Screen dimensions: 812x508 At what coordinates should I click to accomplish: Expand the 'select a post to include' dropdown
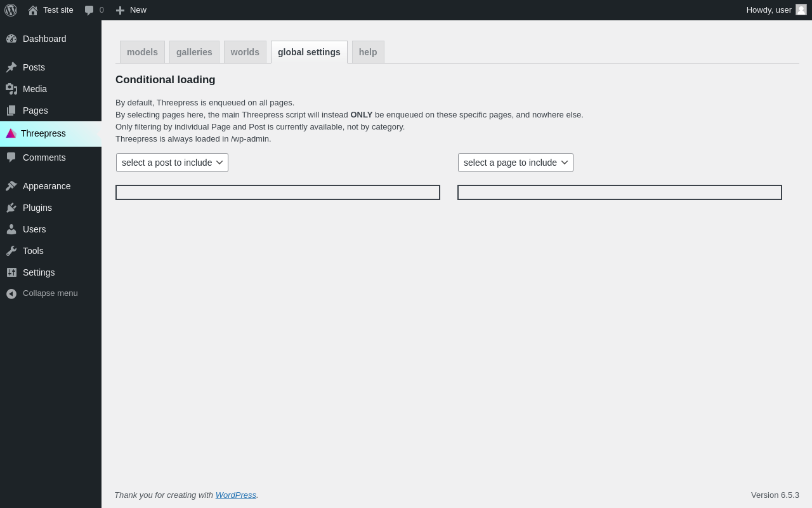[172, 163]
